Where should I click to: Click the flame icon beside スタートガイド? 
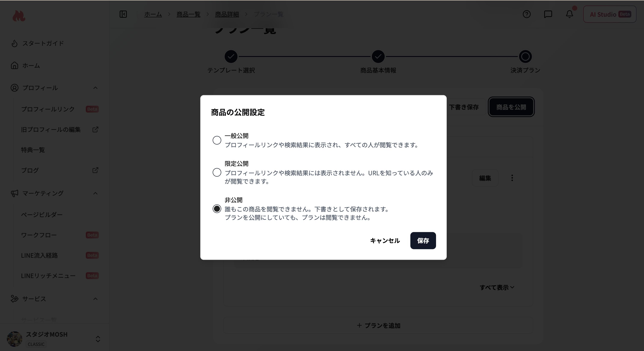(x=15, y=43)
